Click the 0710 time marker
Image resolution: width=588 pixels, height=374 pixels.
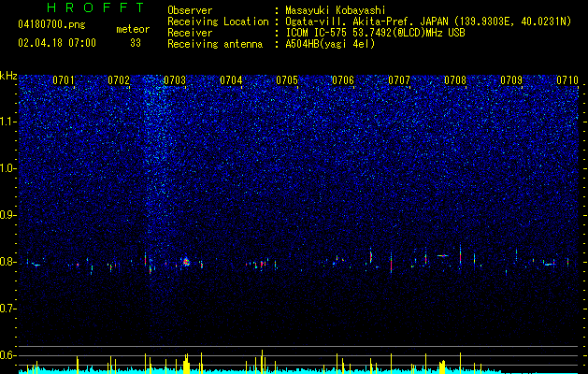pos(567,80)
